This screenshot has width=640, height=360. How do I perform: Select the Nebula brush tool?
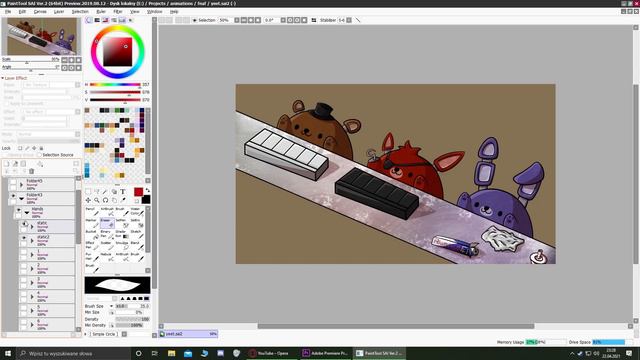107,256
